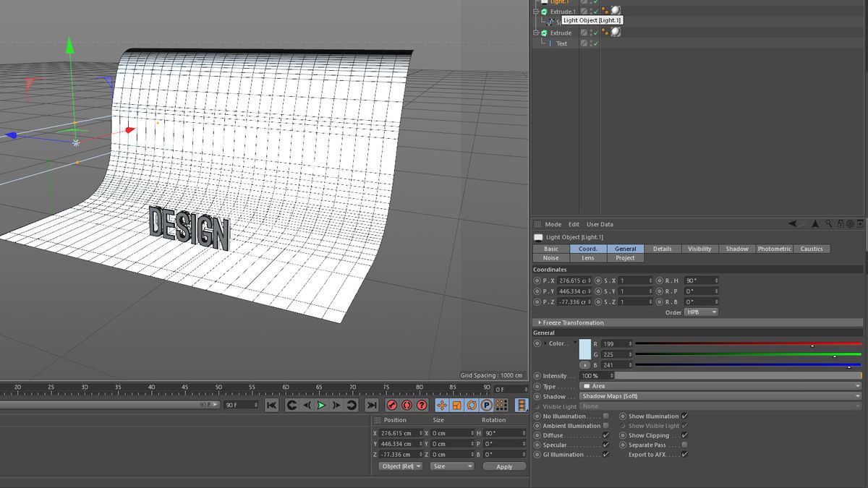
Task: Select the Scale tool
Action: point(456,405)
